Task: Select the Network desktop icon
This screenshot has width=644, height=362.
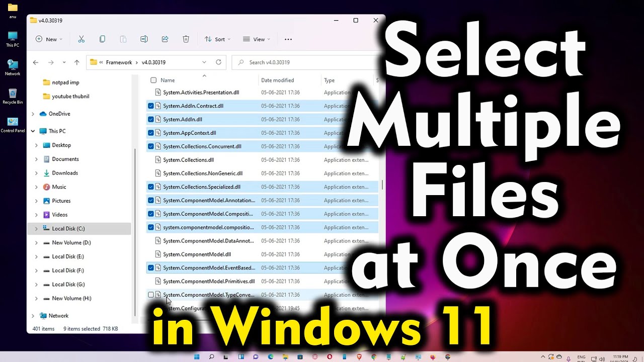Action: tap(13, 67)
